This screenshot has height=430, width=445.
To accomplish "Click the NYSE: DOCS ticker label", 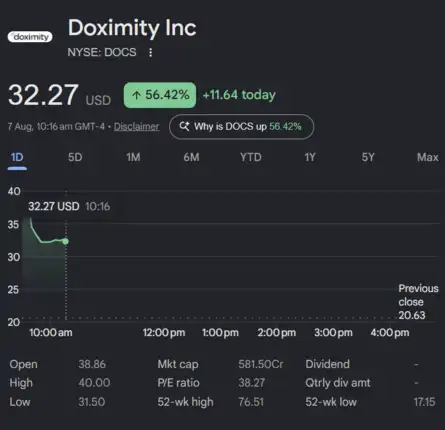I will (102, 52).
